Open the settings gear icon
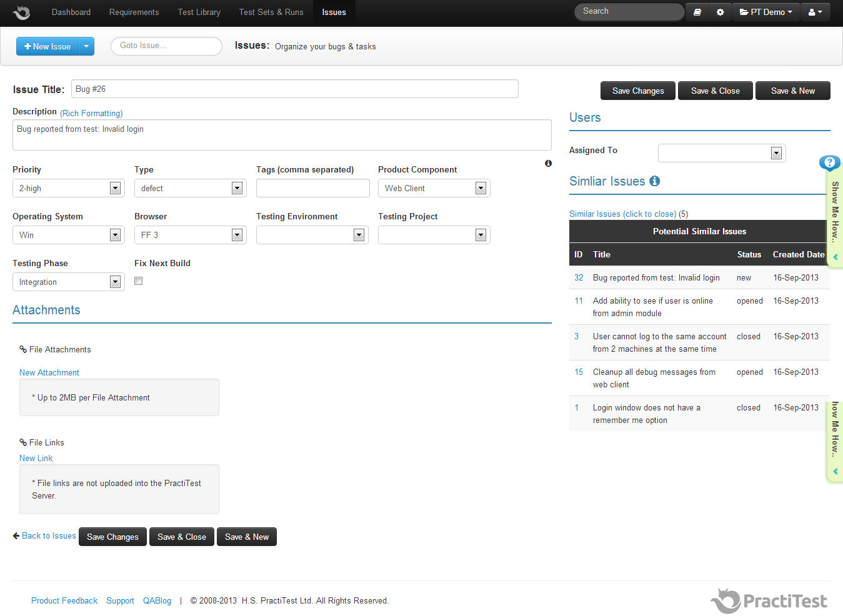 tap(720, 12)
